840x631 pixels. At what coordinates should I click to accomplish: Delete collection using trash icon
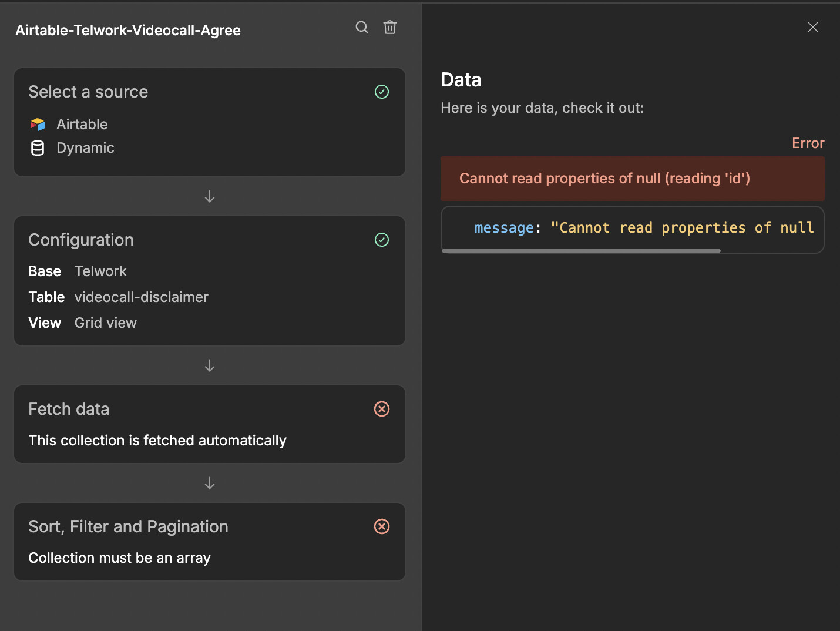[x=390, y=27]
